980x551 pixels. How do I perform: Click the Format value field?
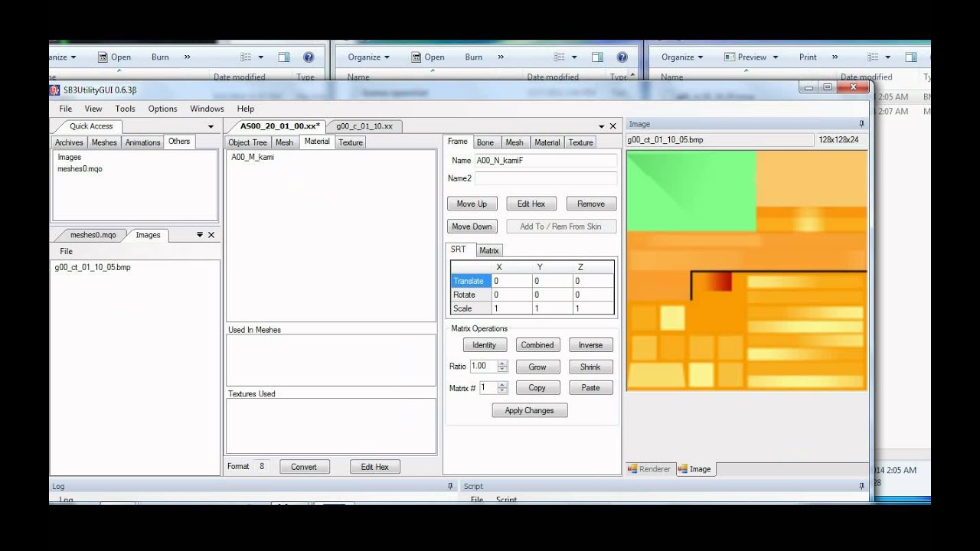pos(262,466)
